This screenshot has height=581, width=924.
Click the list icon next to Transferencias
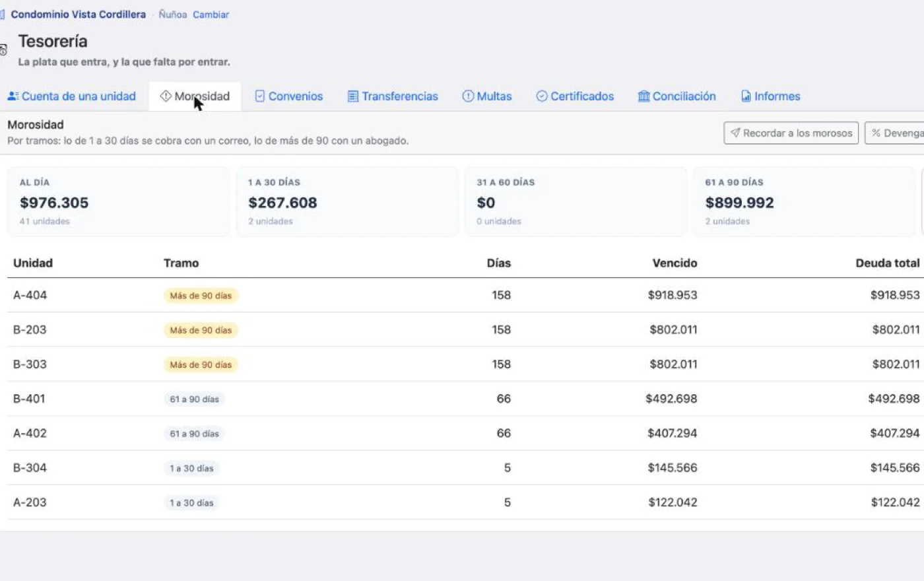point(353,96)
